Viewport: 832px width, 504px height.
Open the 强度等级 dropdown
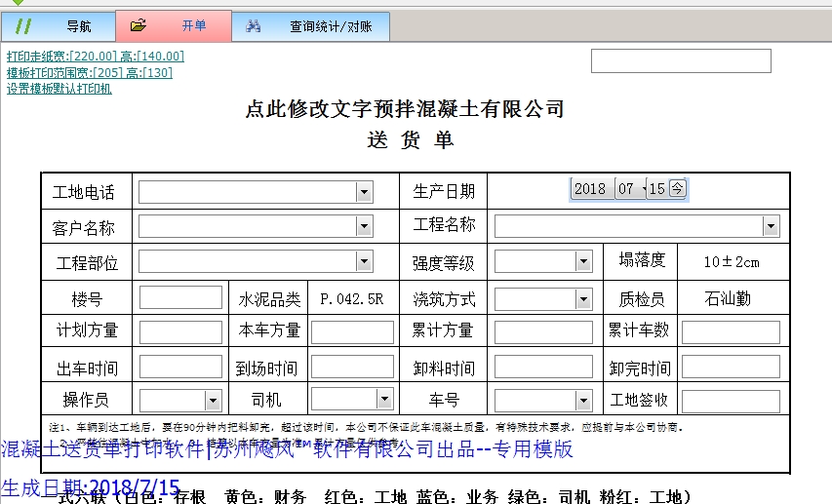[x=583, y=261]
